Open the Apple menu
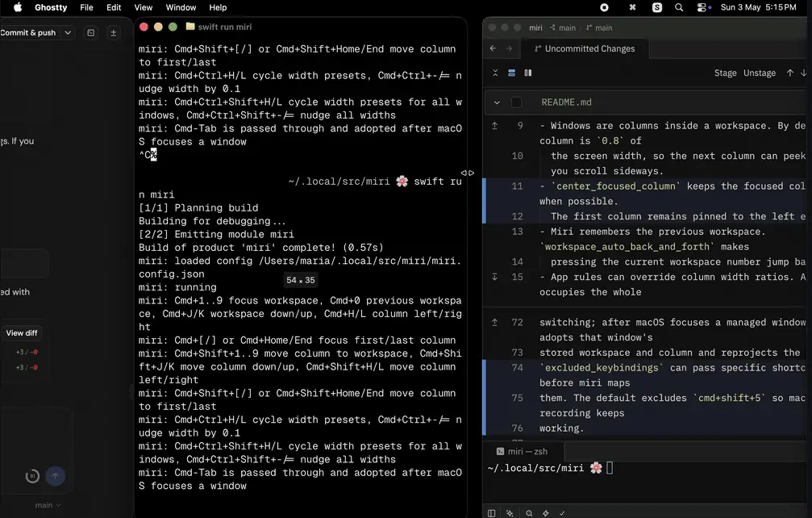The image size is (812, 518). 18,7
